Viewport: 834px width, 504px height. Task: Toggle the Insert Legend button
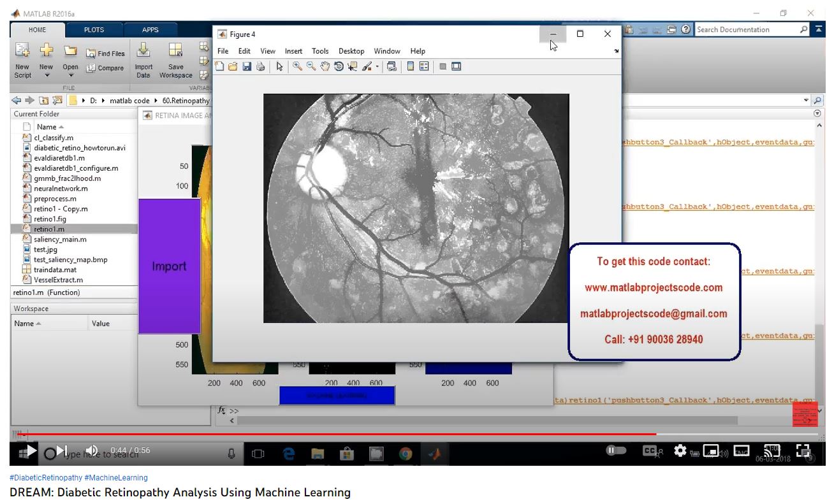click(424, 66)
